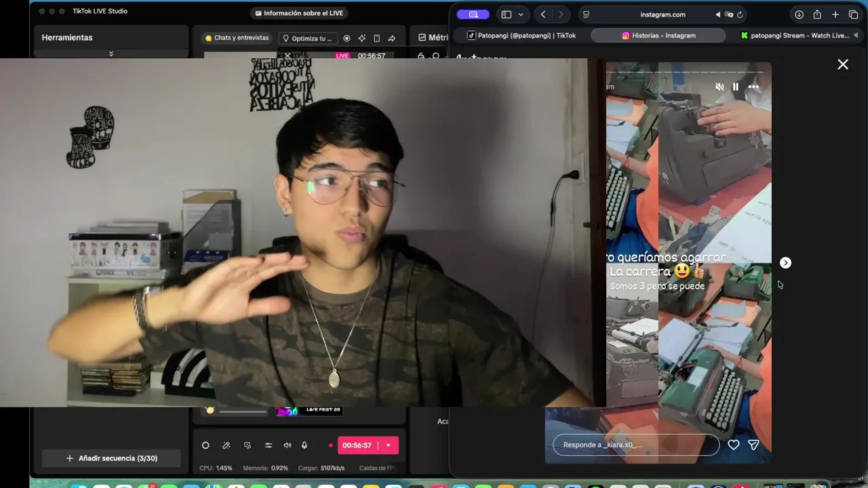
Task: Select the magic wand effects icon
Action: pyautogui.click(x=226, y=445)
